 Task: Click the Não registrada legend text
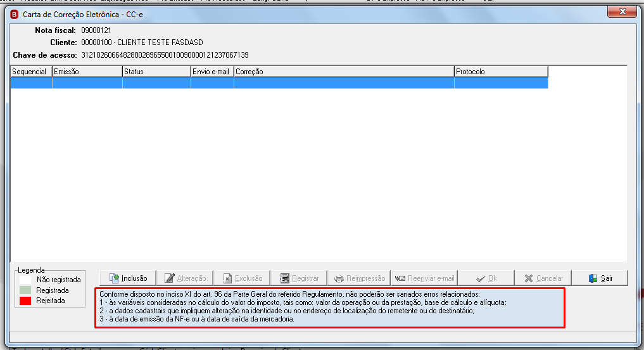click(58, 280)
